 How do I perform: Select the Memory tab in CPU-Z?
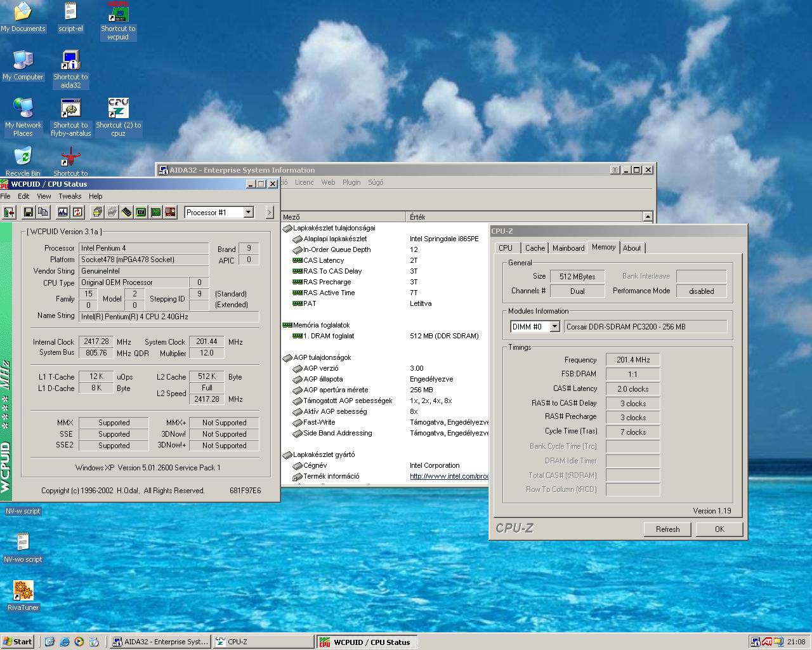603,247
